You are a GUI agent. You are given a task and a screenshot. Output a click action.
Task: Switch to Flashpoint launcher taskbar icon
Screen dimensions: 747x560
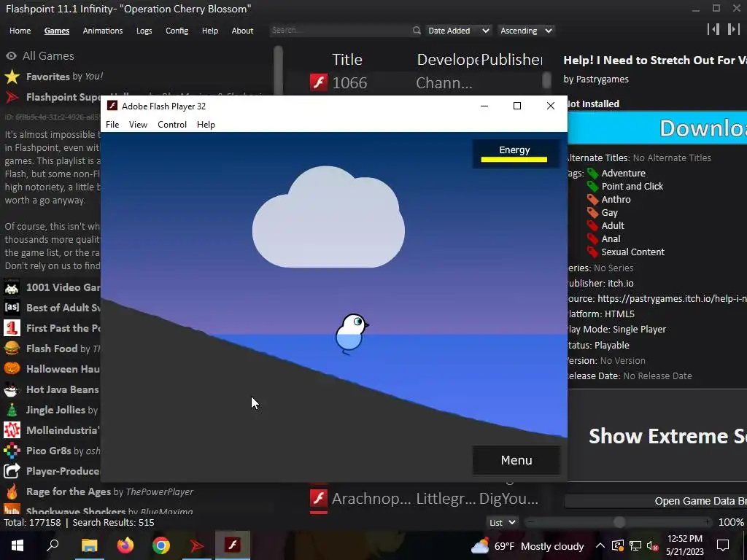coord(197,545)
